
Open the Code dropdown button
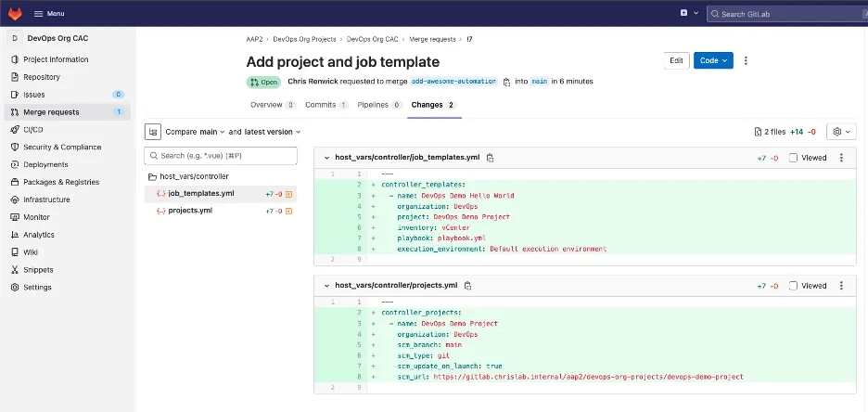pyautogui.click(x=713, y=60)
